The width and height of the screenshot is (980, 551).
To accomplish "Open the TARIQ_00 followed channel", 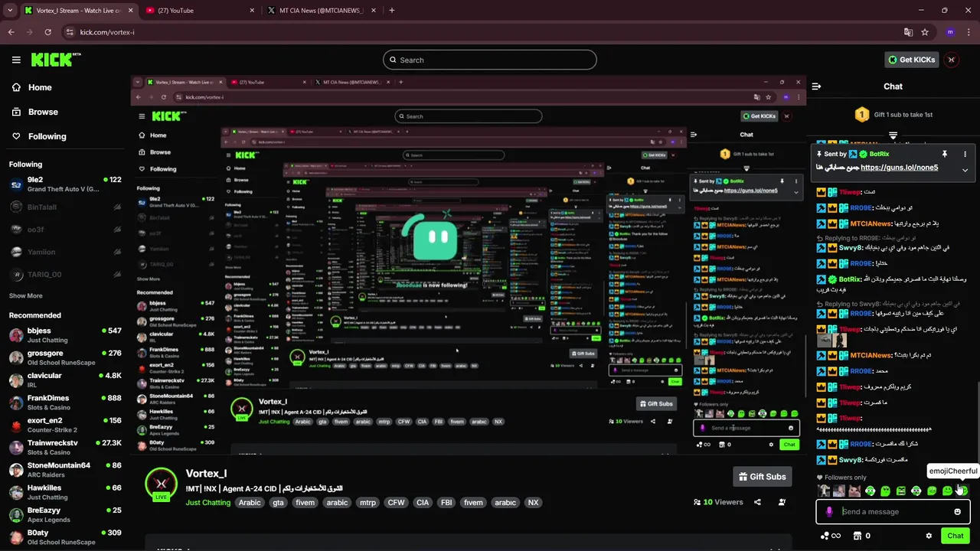I will 65,274.
